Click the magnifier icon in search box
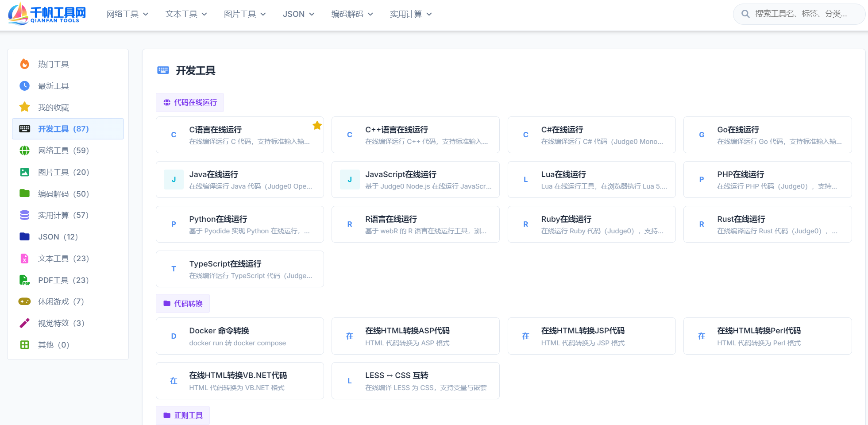Viewport: 868px width, 425px height. pos(746,14)
